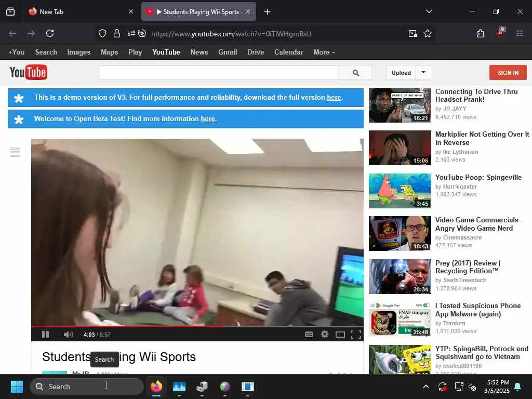This screenshot has height=399, width=532.
Task: Open the notification bell in the taskbar
Action: pyautogui.click(x=518, y=387)
